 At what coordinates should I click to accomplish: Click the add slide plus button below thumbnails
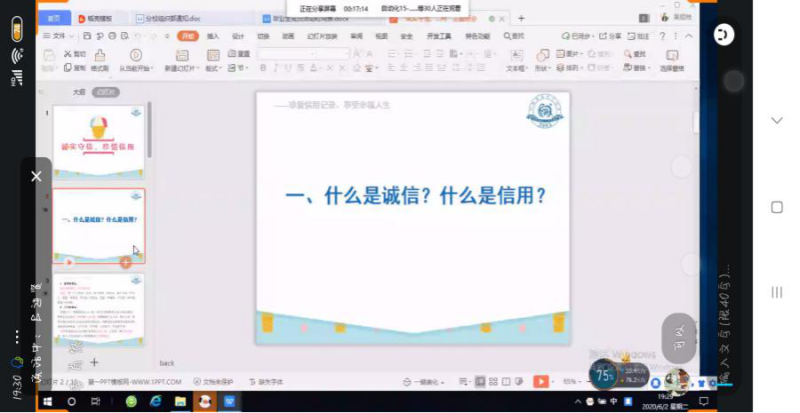[94, 362]
